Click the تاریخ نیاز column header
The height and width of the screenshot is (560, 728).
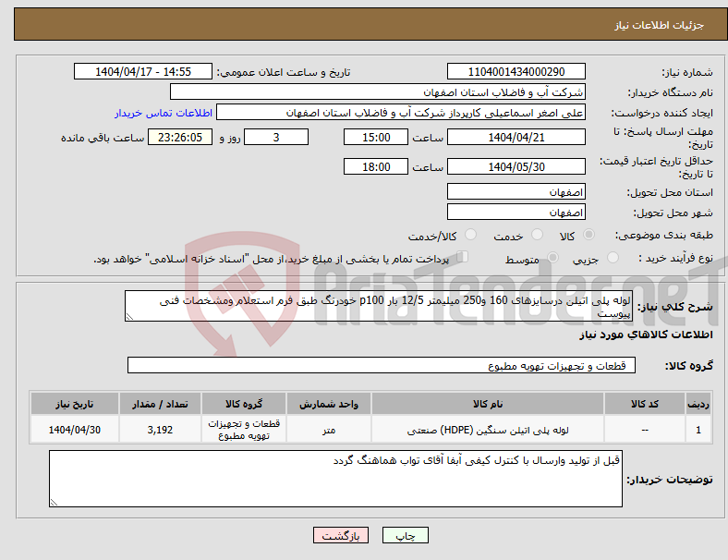[x=74, y=404]
